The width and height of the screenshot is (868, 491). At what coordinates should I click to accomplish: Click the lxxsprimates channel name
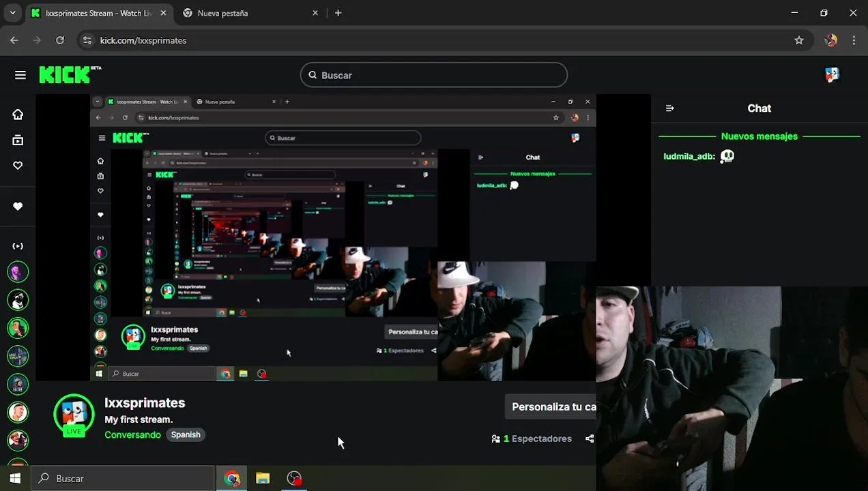145,402
